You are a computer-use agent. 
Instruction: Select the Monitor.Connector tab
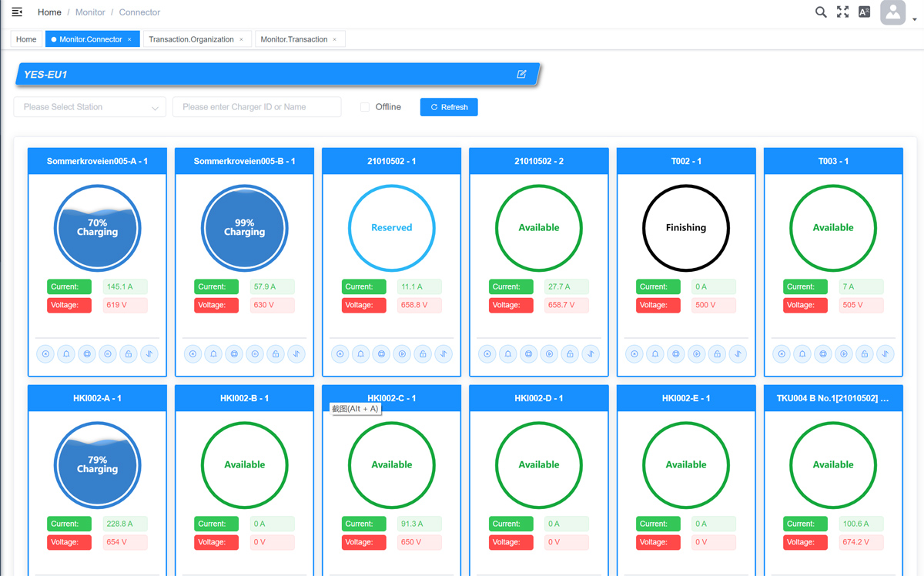91,39
